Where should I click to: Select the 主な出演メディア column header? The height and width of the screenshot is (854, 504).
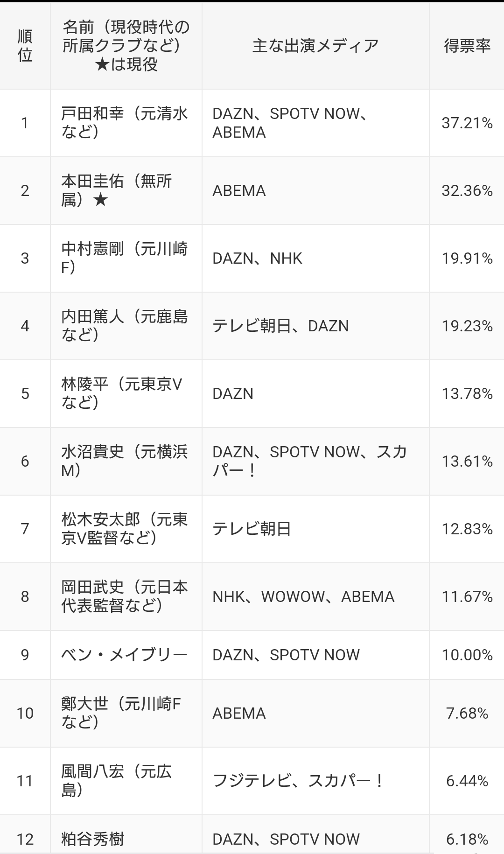coord(315,46)
